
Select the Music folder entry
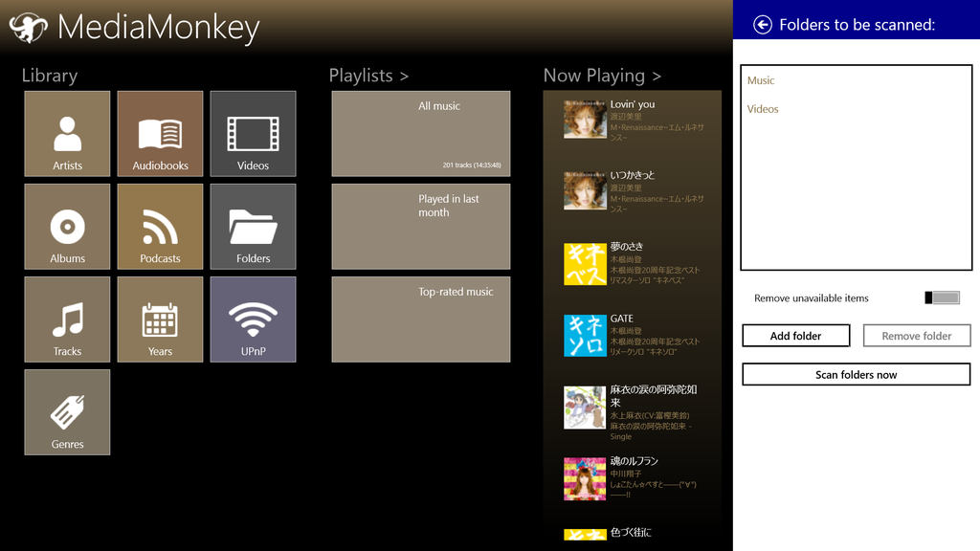(761, 80)
